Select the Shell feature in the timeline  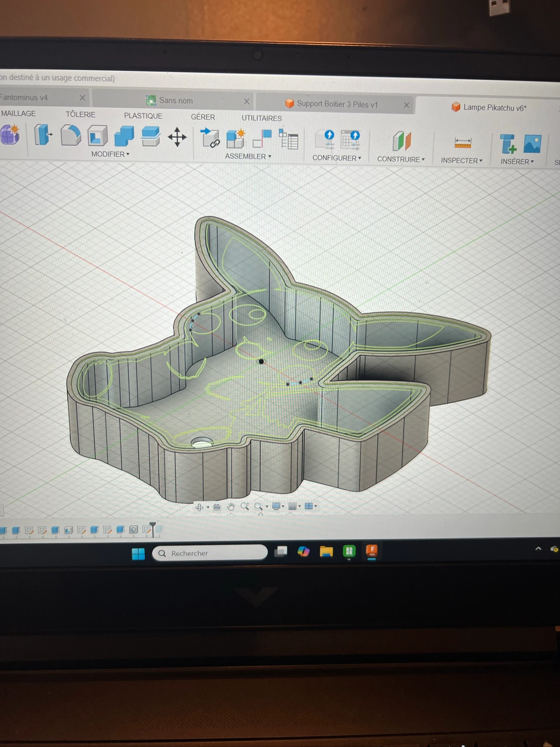coord(69,530)
